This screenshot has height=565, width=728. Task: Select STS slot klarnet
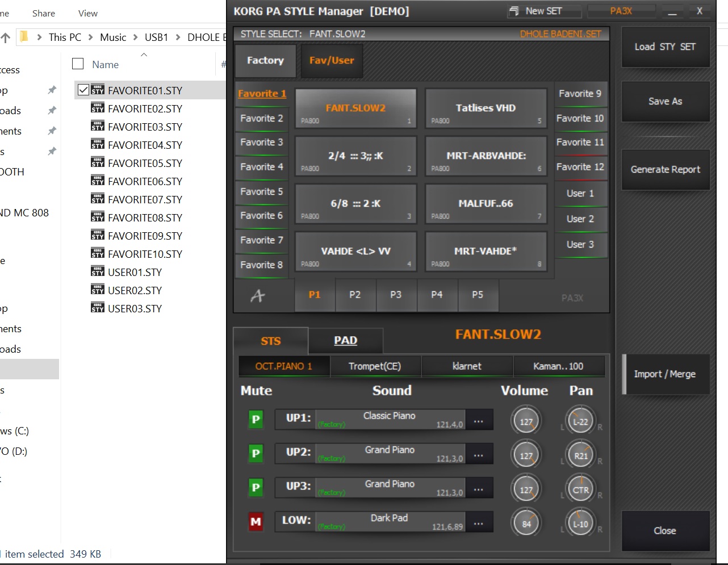click(467, 366)
